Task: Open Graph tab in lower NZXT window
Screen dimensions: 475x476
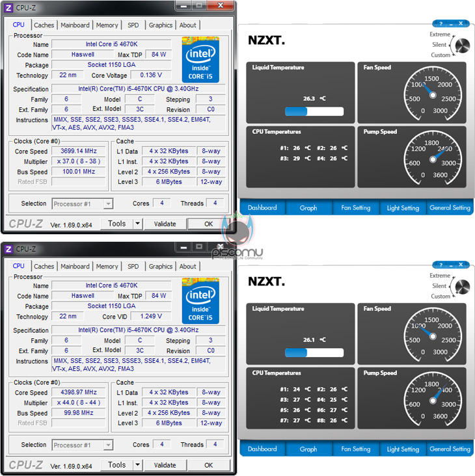Action: click(x=308, y=449)
